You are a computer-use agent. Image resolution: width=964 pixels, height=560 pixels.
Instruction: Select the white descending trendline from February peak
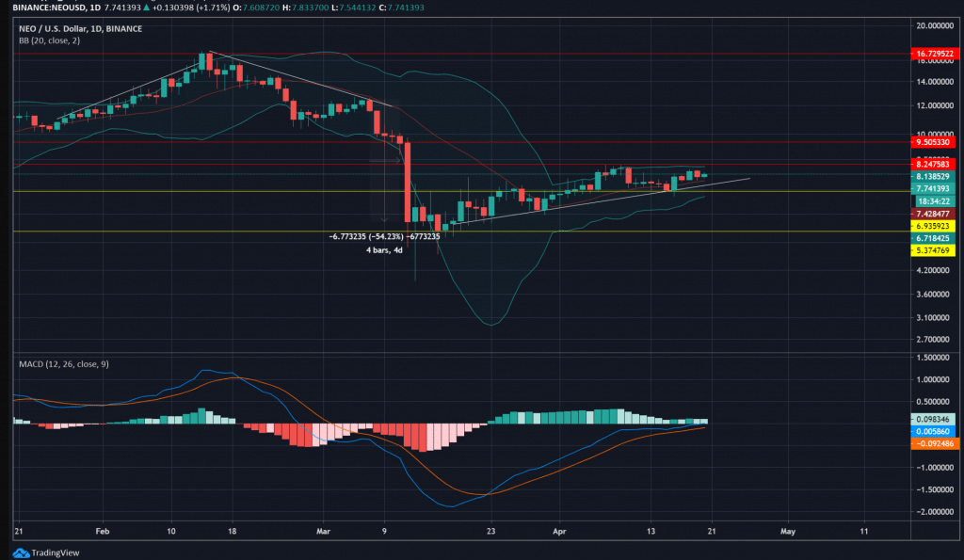pyautogui.click(x=301, y=79)
